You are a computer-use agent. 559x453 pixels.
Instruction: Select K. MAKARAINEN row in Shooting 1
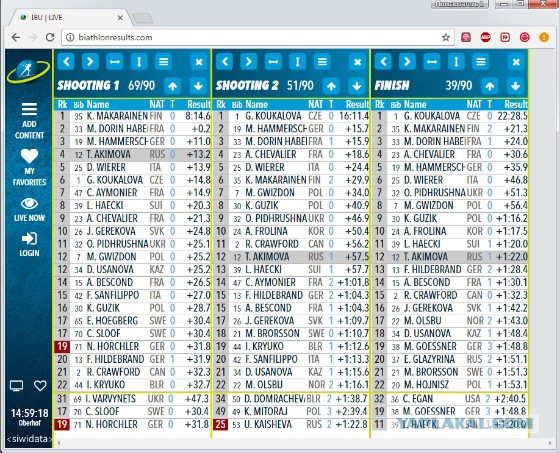pyautogui.click(x=132, y=116)
